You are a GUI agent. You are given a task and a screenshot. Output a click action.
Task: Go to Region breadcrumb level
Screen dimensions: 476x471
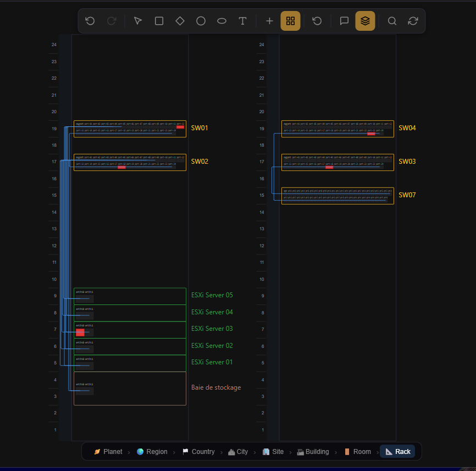coord(152,452)
